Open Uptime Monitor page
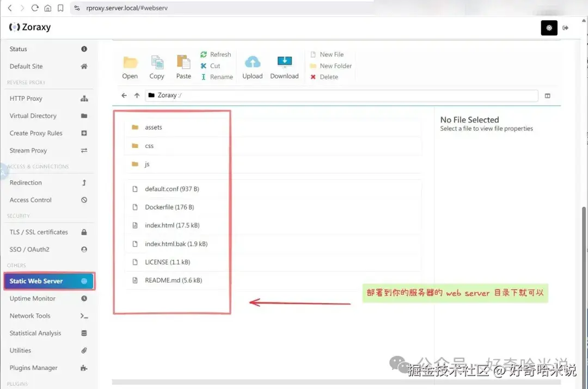The width and height of the screenshot is (588, 389). point(49,298)
